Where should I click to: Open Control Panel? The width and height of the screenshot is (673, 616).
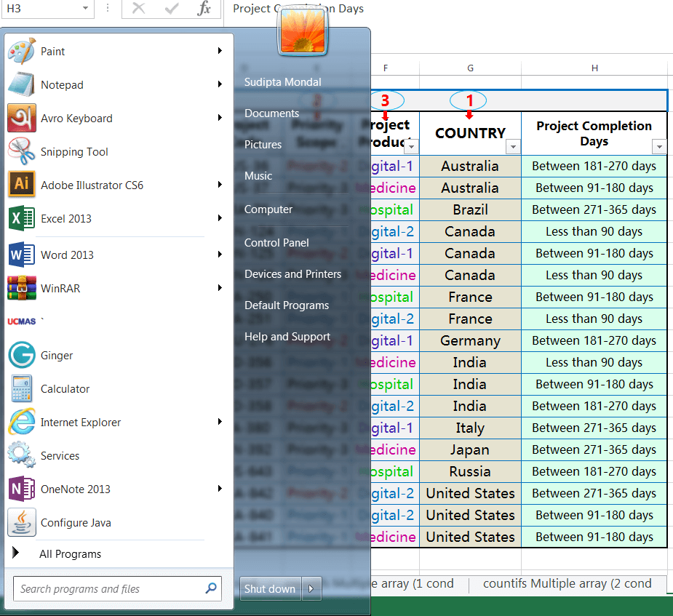(276, 243)
